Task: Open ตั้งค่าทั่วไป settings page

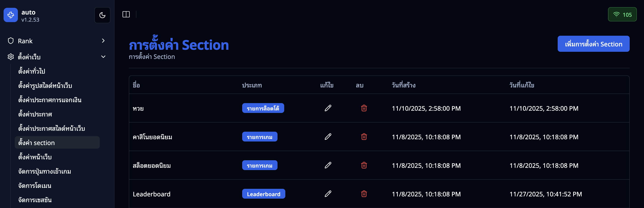Action: 32,71
